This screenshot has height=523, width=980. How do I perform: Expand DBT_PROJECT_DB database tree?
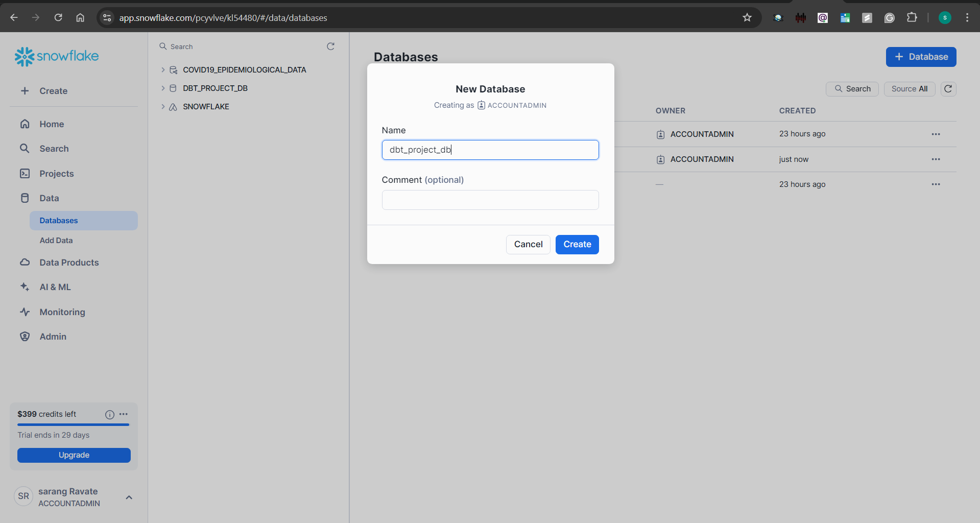point(163,88)
